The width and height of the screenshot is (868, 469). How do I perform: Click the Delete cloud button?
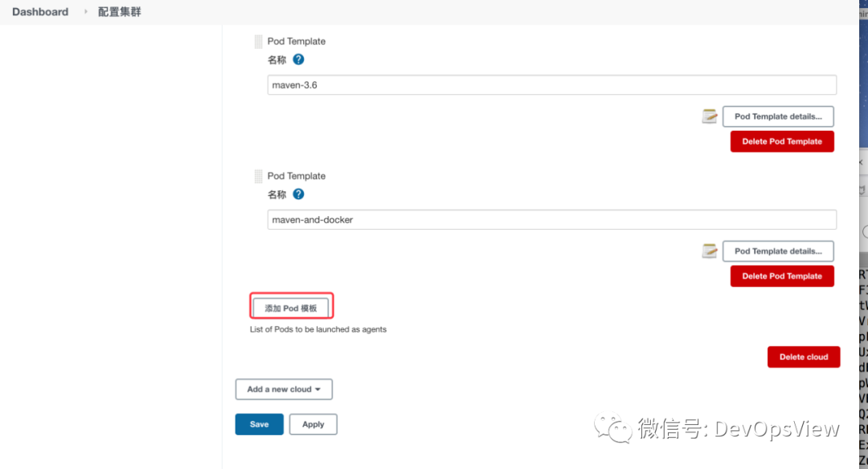[804, 357]
